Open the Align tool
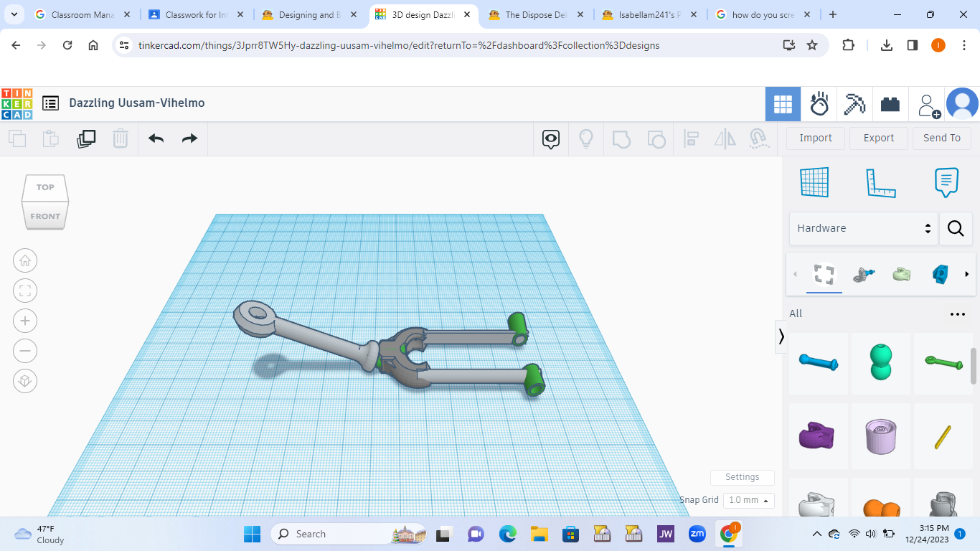The width and height of the screenshot is (980, 551). click(x=691, y=138)
